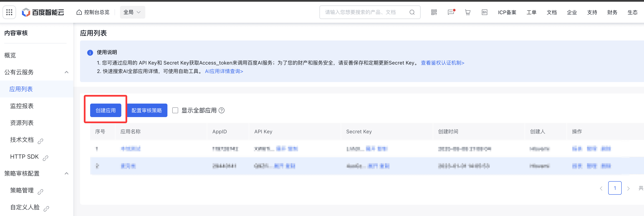Open the message notifications icon
The image size is (644, 216).
(x=451, y=12)
